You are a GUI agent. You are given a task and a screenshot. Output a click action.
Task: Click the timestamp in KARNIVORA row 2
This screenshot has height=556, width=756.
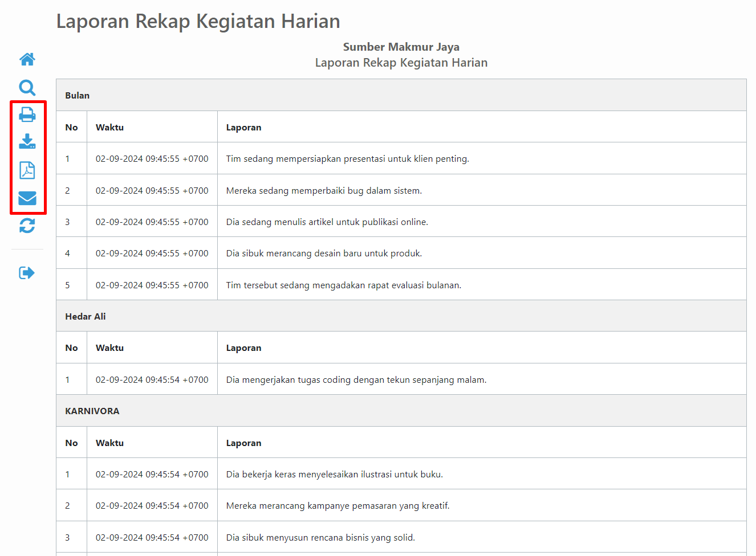pos(152,506)
